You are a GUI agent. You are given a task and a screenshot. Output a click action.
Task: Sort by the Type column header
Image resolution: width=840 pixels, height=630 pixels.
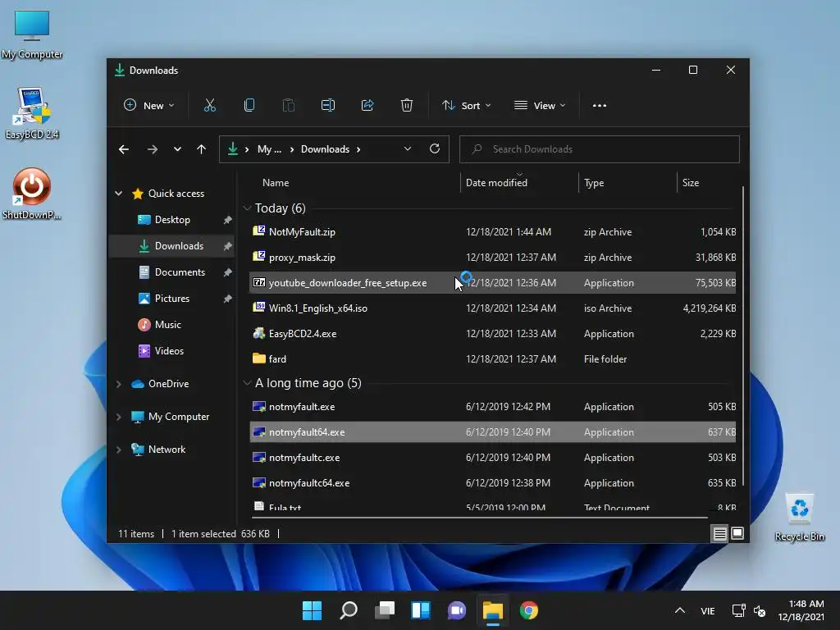[628, 183]
